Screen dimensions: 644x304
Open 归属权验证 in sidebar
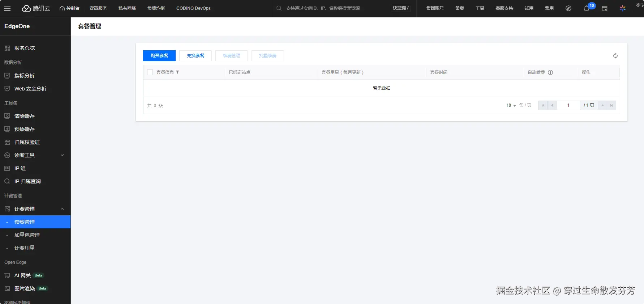click(35, 142)
